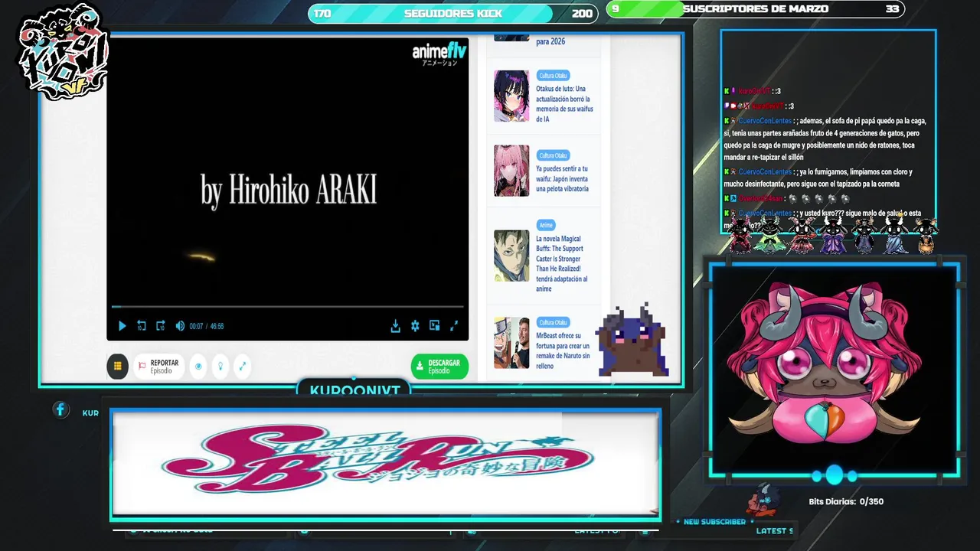The height and width of the screenshot is (551, 980).
Task: Enter fullscreen with player expand icon
Action: point(454,326)
